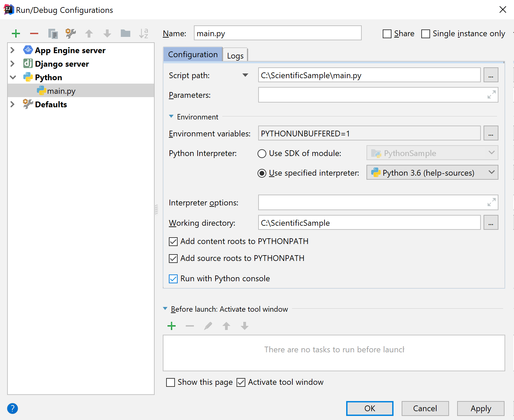Select Use specified interpreter radio
The image size is (514, 420).
click(x=262, y=173)
